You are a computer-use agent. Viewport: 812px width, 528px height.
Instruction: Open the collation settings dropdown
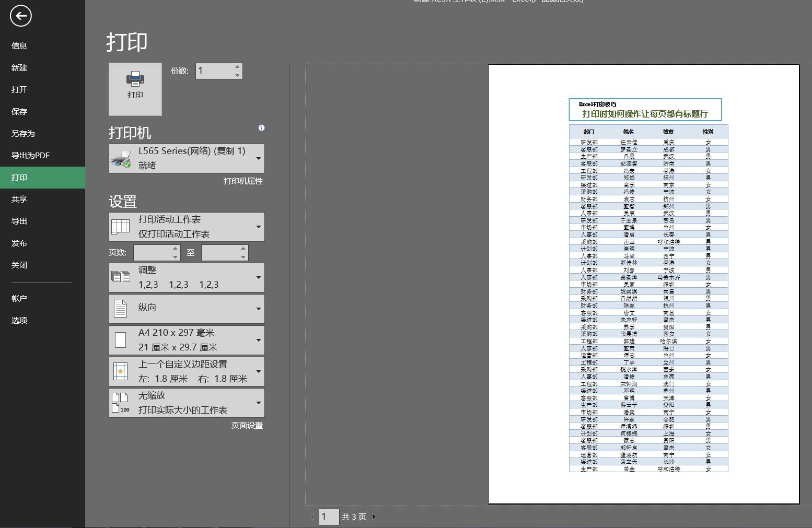tap(258, 277)
